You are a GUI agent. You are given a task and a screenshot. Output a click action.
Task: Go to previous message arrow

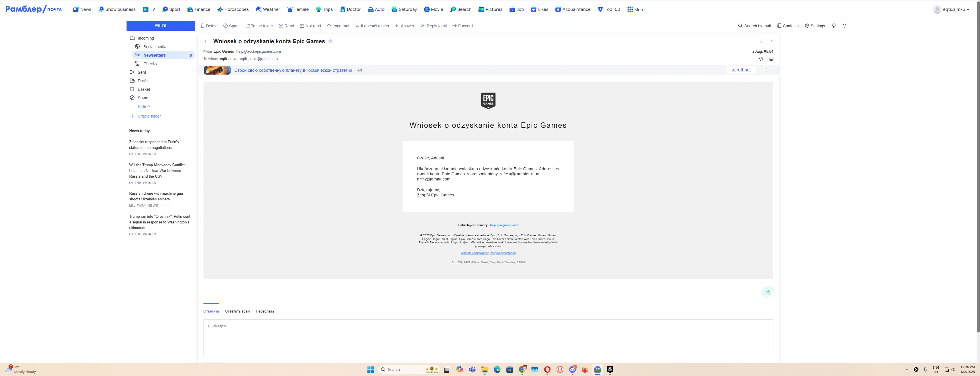761,41
